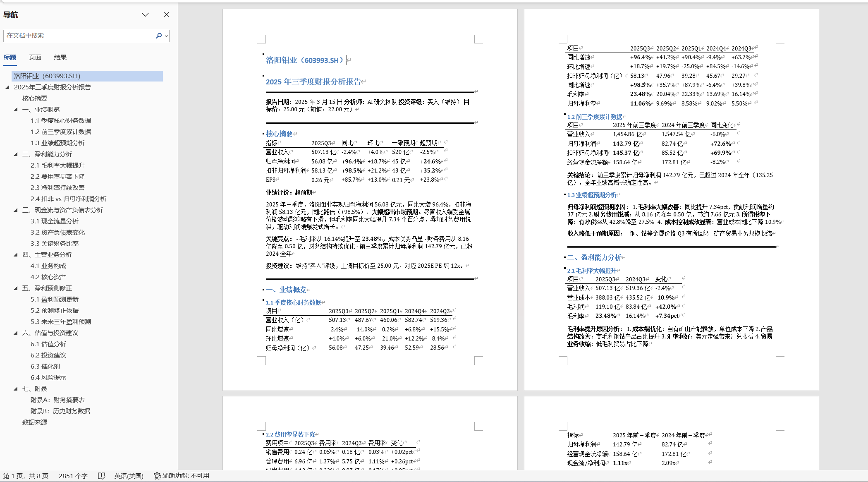Select 附录B：历史财务数据 in the navigation tree
This screenshot has width=868, height=482.
click(60, 411)
